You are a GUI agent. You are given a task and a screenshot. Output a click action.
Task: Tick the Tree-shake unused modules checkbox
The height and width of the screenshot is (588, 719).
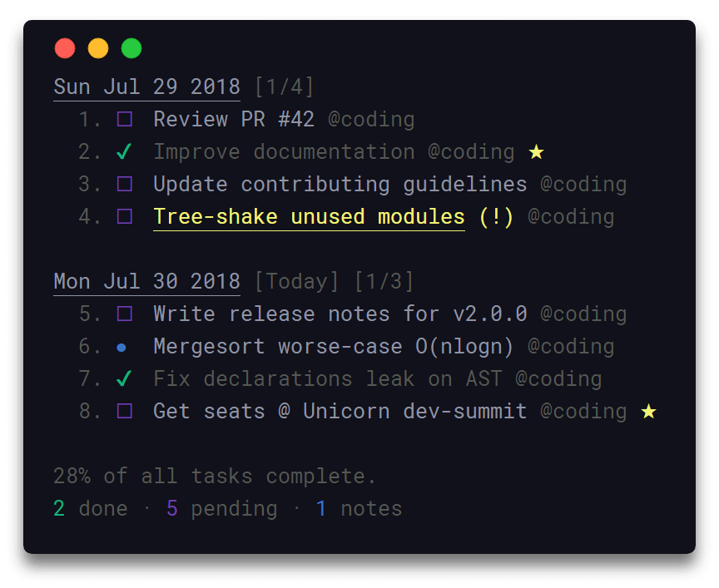click(x=124, y=217)
